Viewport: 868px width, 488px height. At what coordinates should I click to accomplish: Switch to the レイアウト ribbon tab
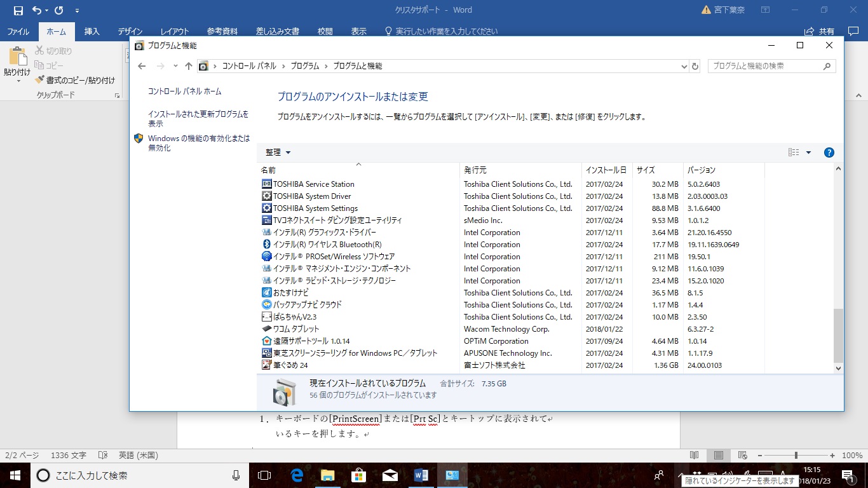[x=175, y=31]
